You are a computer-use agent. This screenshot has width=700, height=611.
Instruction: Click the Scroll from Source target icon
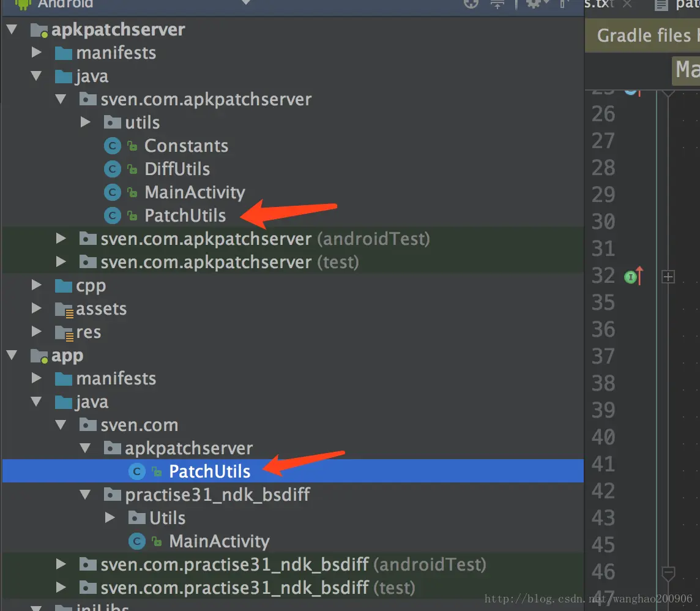coord(471,4)
